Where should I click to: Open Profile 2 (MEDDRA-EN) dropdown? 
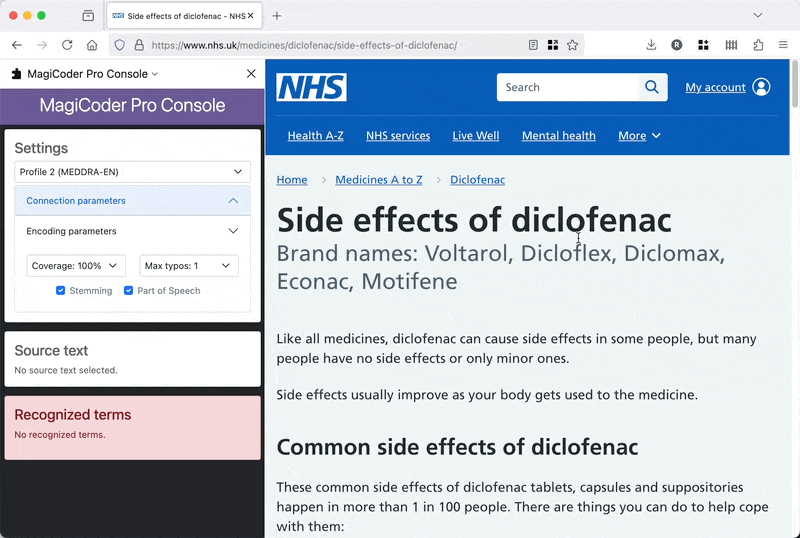[x=132, y=172]
